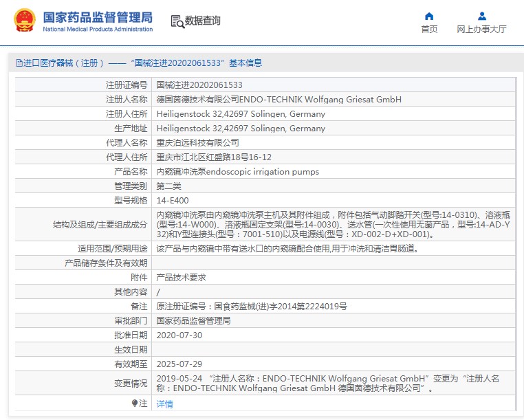The image size is (524, 420).
Task: Select model specification 14-E400
Action: pos(173,201)
